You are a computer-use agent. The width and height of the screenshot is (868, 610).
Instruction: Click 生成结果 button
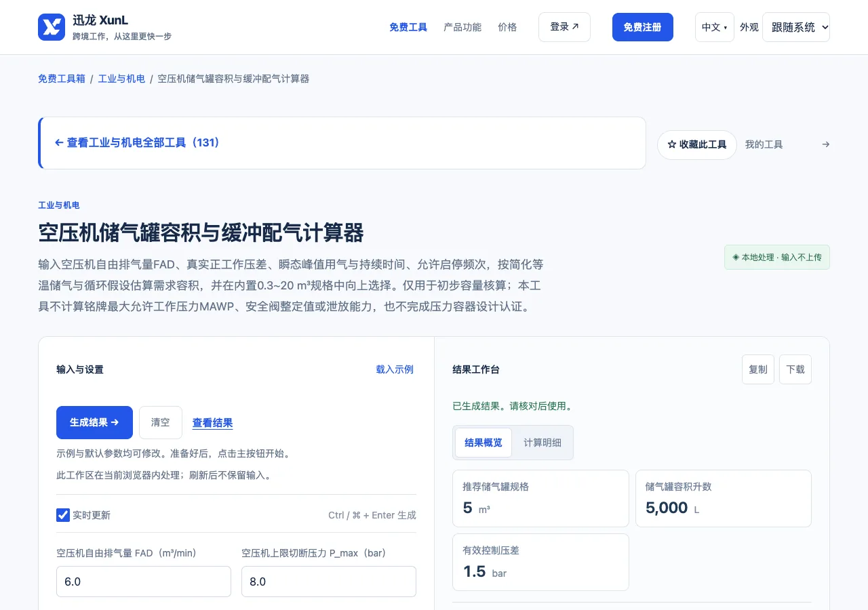[x=94, y=423]
